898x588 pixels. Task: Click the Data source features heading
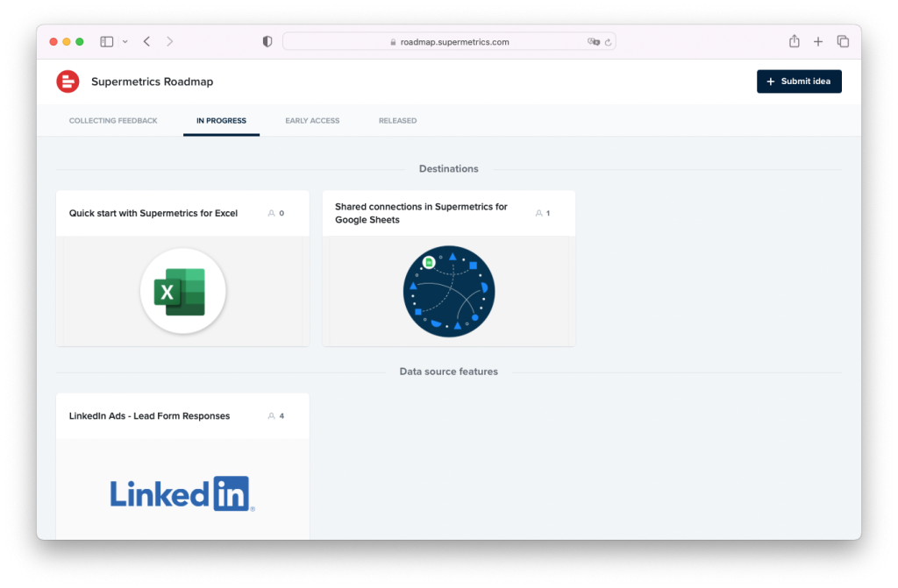(x=448, y=372)
